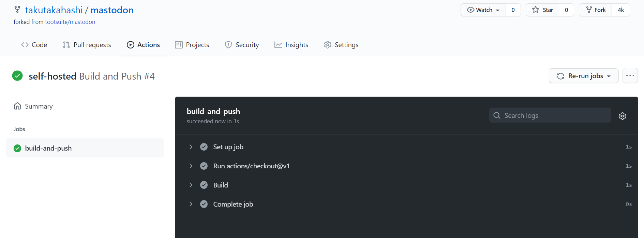Switch to the Code tab
The width and height of the screenshot is (644, 238).
pyautogui.click(x=34, y=45)
